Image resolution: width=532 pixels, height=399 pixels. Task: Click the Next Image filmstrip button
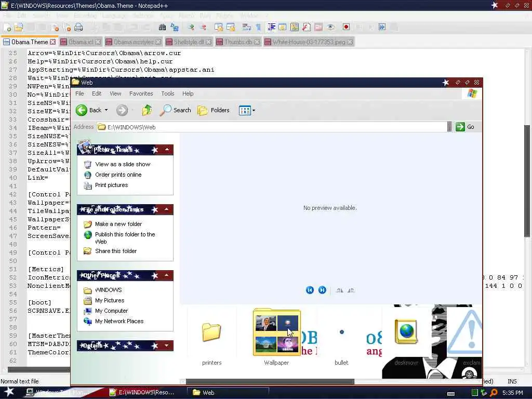click(322, 290)
